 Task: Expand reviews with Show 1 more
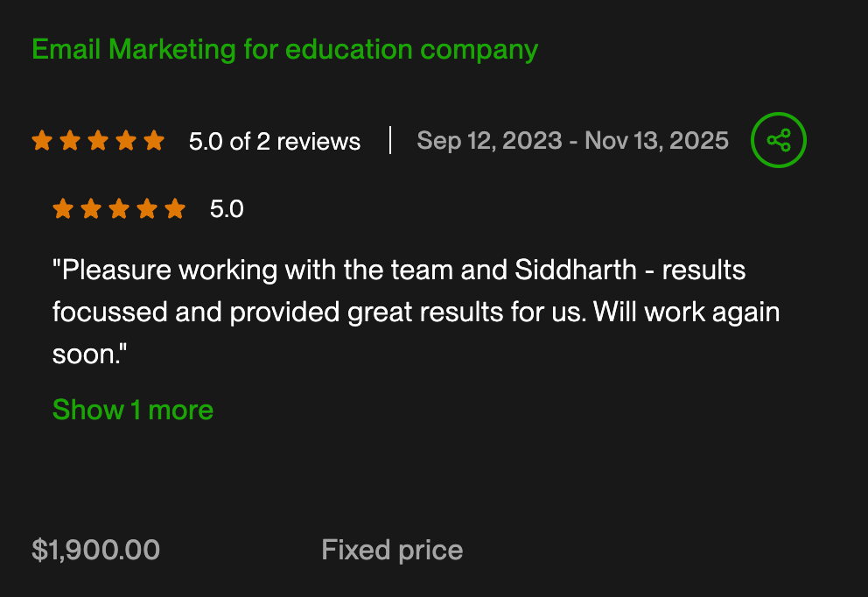point(133,410)
